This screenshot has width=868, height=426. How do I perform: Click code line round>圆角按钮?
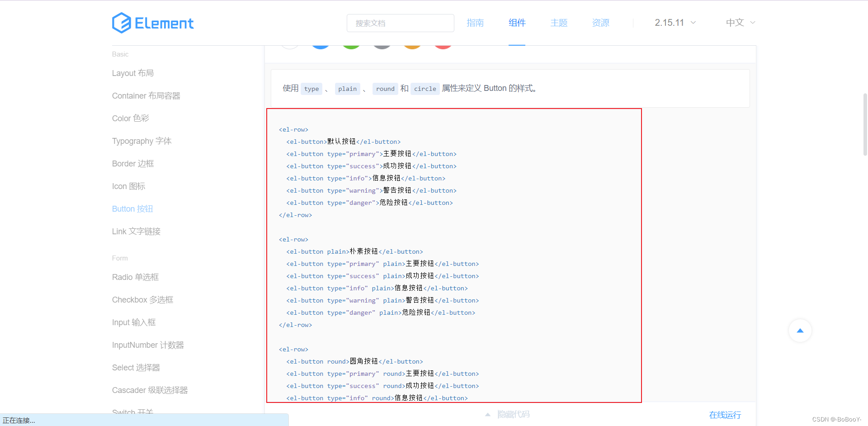(x=355, y=361)
